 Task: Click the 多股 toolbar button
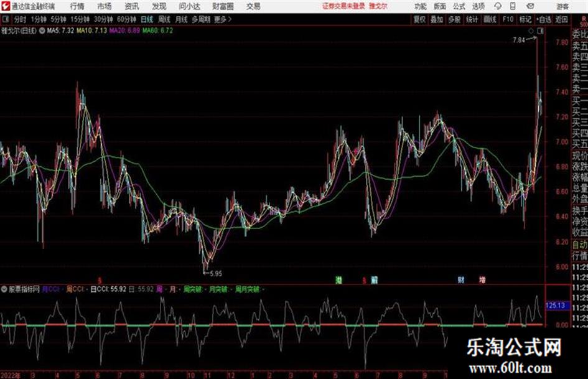(x=454, y=19)
